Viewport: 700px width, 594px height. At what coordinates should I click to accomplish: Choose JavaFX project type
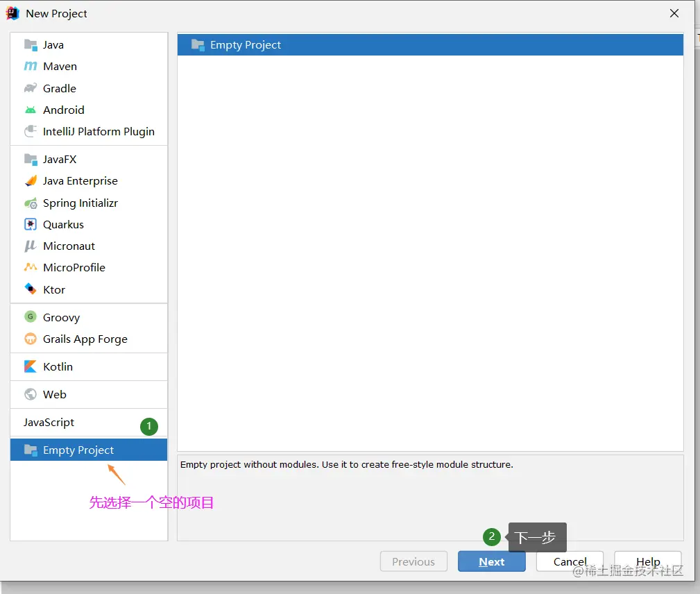[x=89, y=159]
